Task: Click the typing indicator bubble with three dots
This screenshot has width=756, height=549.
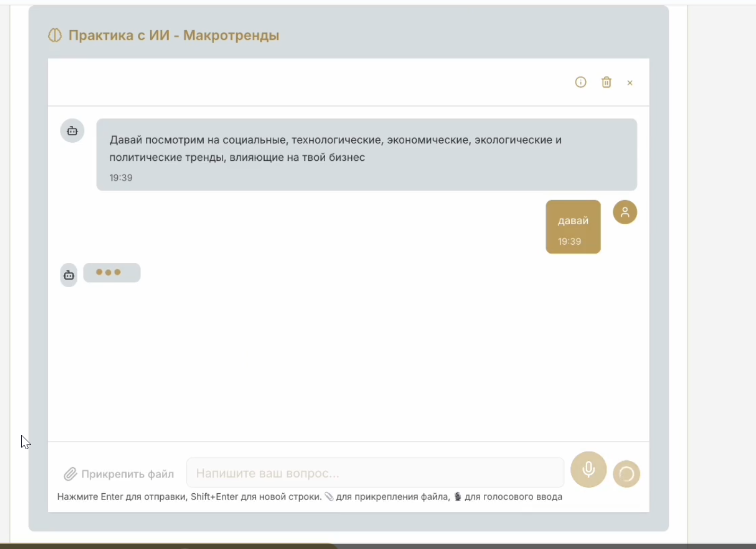Action: pyautogui.click(x=111, y=272)
